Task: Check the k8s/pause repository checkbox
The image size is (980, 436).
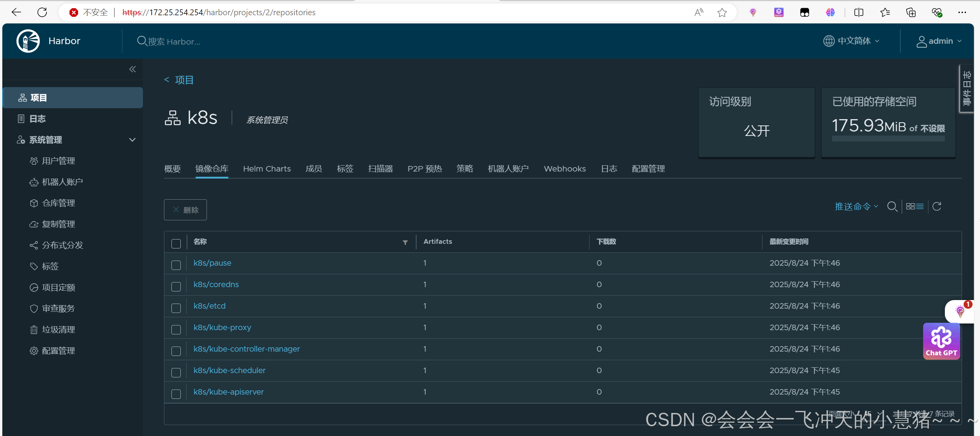Action: pos(176,265)
